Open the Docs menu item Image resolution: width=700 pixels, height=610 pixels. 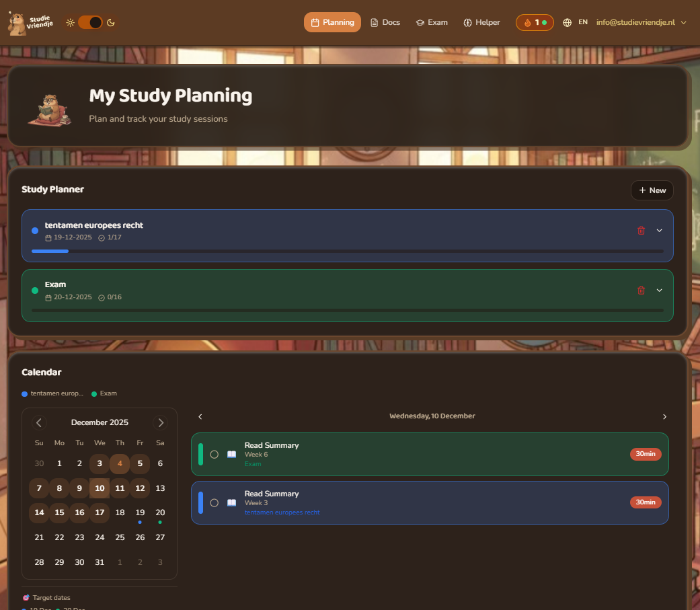click(385, 22)
